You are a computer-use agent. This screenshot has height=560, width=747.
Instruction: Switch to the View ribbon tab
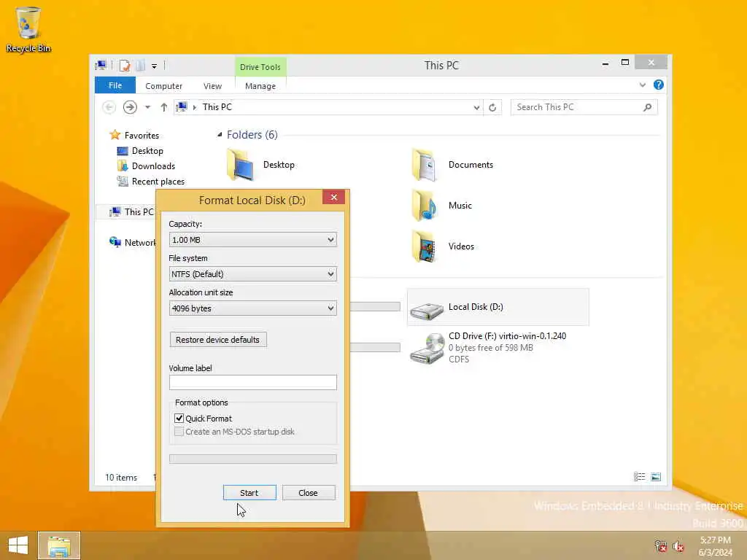point(212,86)
